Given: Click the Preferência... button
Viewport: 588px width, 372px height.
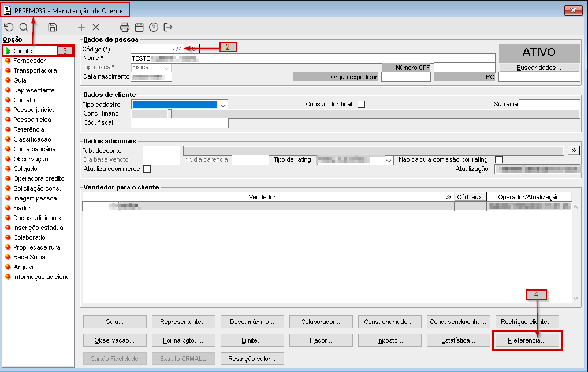Looking at the screenshot, I should click(527, 340).
